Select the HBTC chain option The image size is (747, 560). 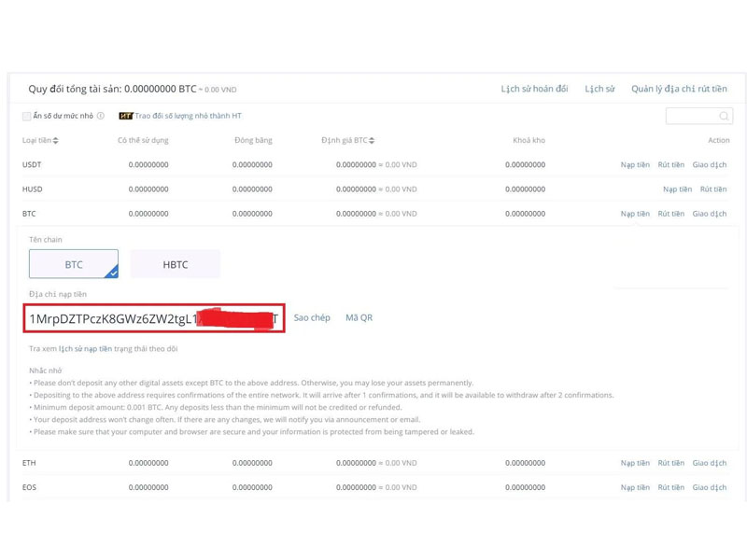pos(176,264)
